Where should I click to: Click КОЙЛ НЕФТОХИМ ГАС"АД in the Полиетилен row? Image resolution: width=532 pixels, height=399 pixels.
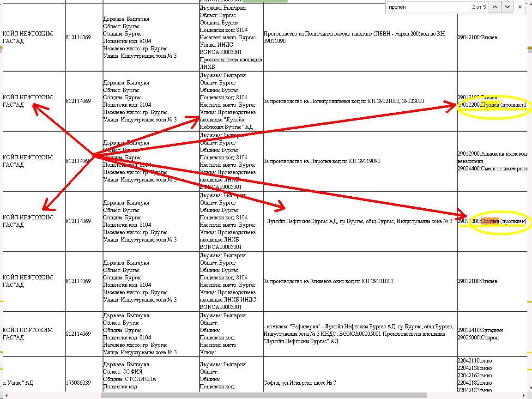click(x=28, y=37)
